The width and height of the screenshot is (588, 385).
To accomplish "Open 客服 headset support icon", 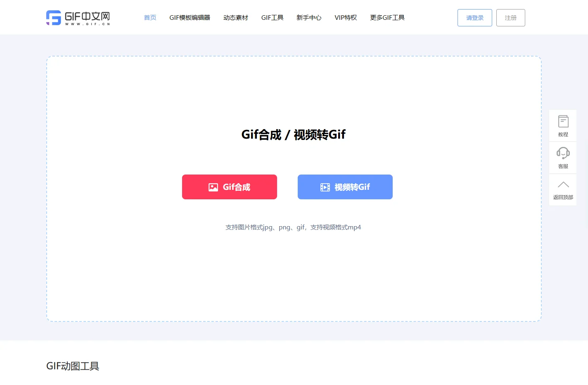I will tap(563, 153).
